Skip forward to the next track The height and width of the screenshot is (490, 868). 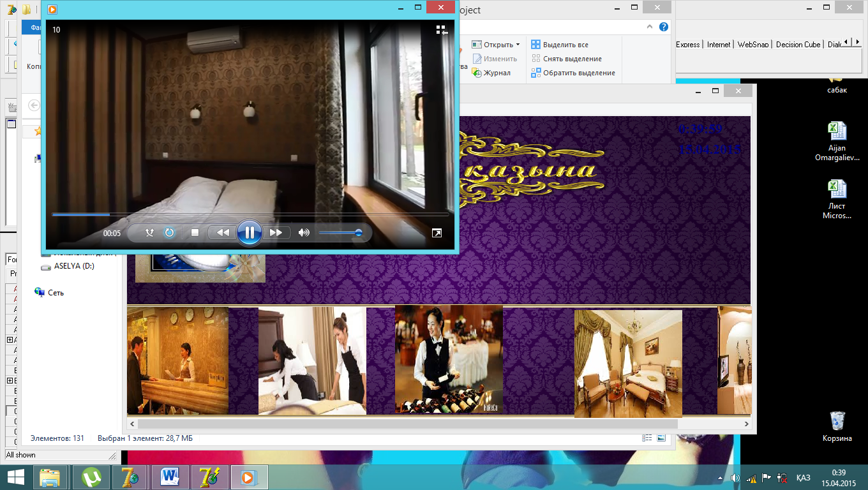point(276,233)
